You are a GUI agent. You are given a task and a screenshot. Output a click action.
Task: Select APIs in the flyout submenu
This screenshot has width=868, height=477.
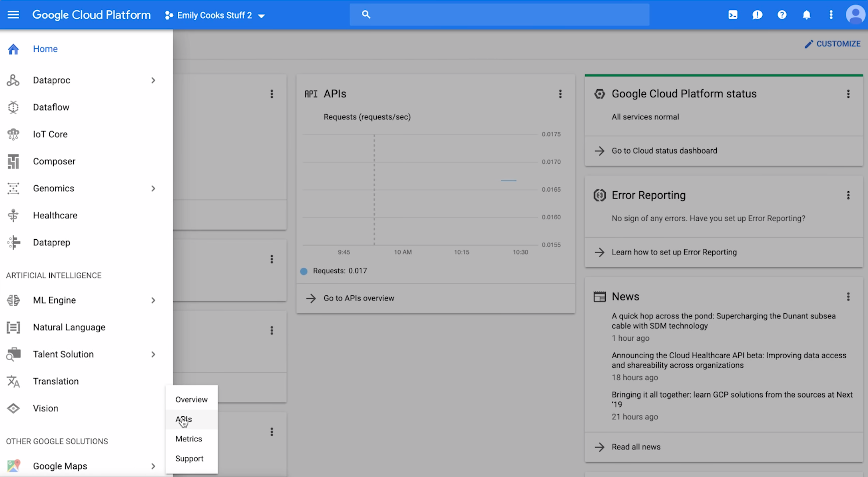click(191, 419)
